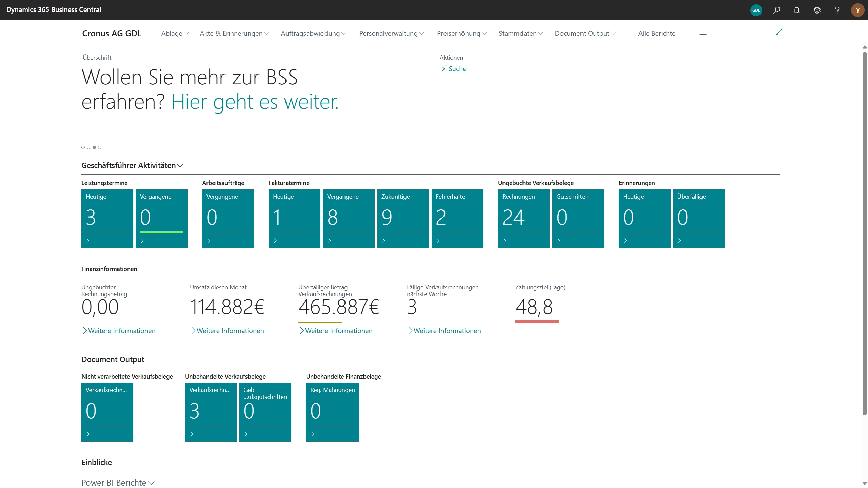Click the expand page arrows icon
The image size is (868, 488).
point(779,32)
